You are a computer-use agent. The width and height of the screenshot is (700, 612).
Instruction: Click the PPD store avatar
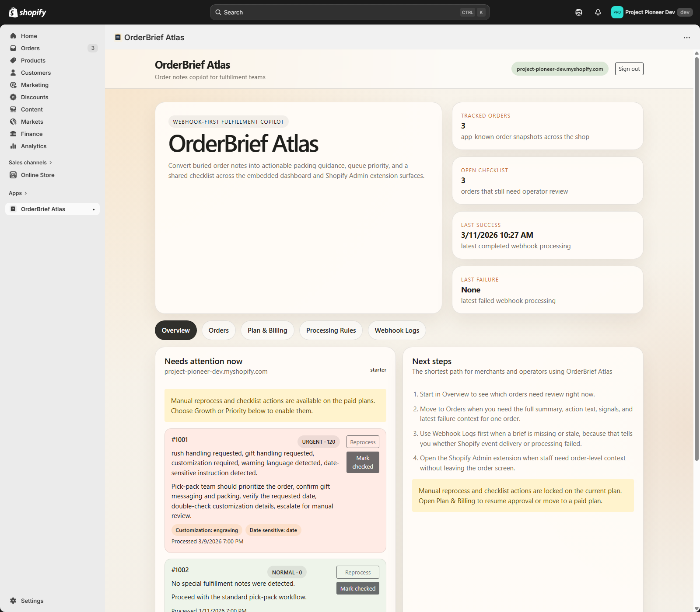point(617,12)
